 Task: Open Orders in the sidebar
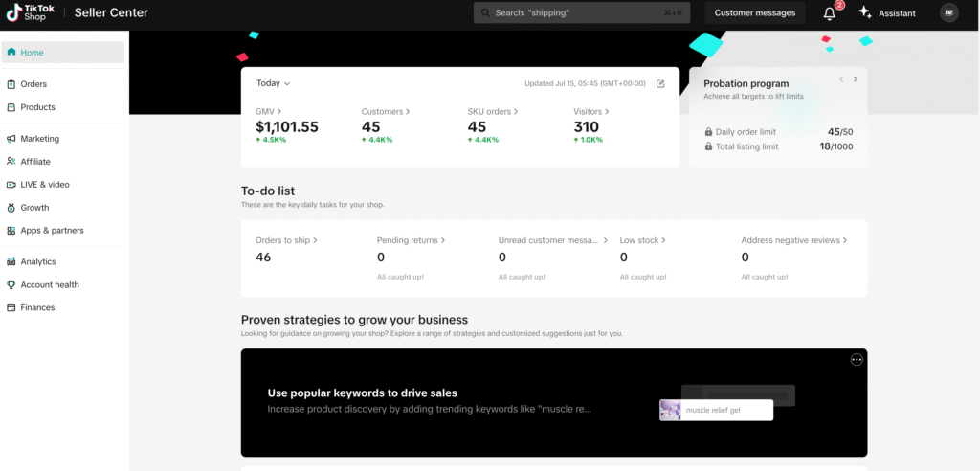pyautogui.click(x=33, y=84)
